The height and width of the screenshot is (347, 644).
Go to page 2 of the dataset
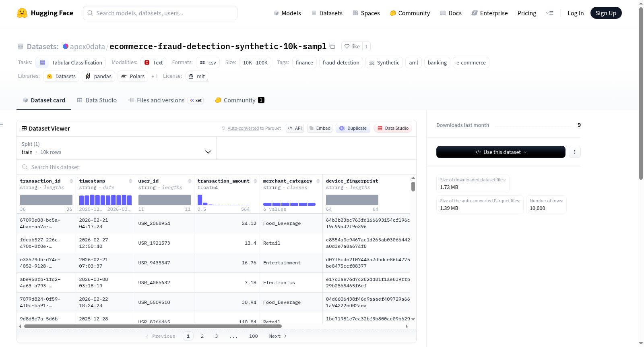202,336
